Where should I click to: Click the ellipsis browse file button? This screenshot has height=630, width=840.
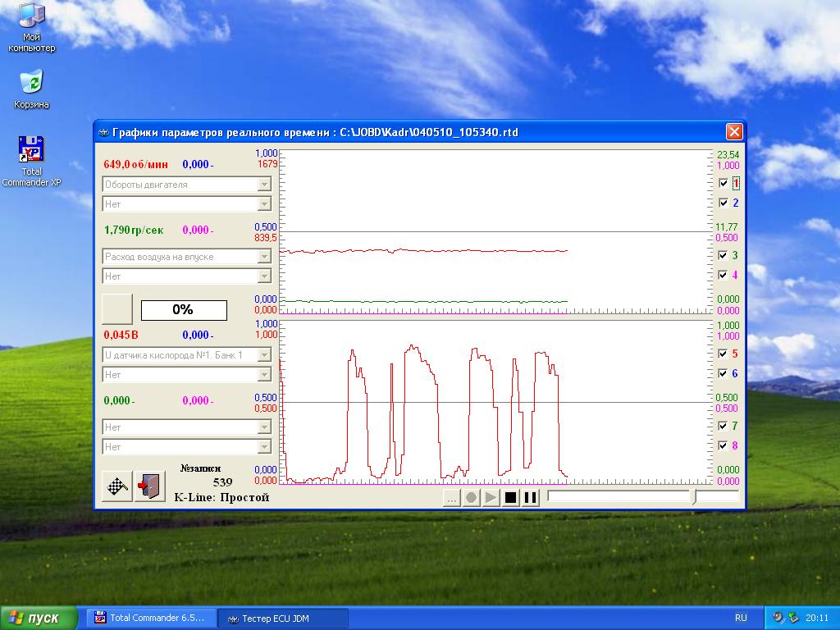tap(451, 497)
